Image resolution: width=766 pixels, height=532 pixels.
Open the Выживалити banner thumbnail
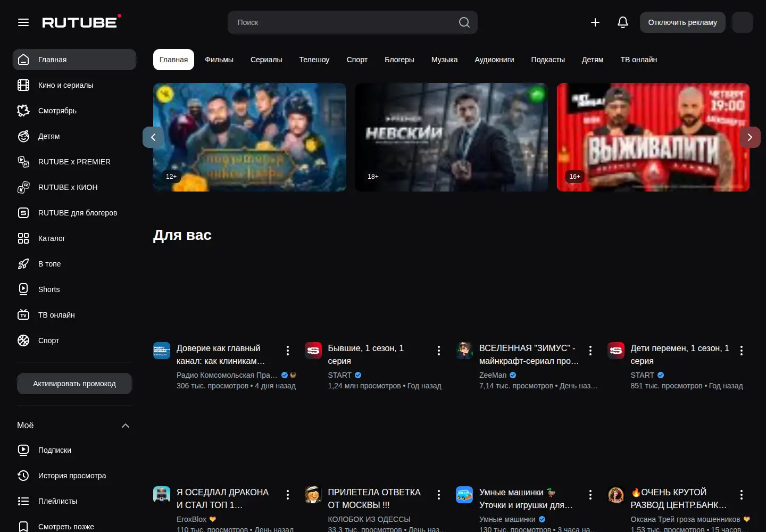pos(653,137)
